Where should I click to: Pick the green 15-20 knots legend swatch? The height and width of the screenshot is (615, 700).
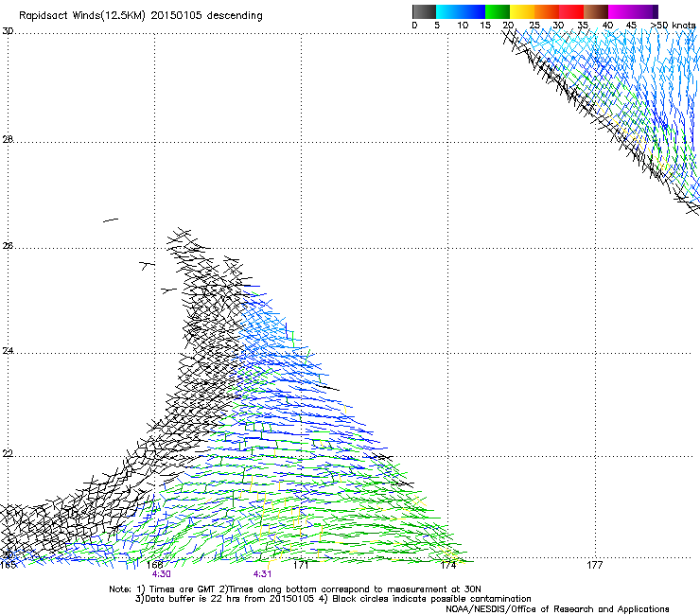pyautogui.click(x=498, y=11)
